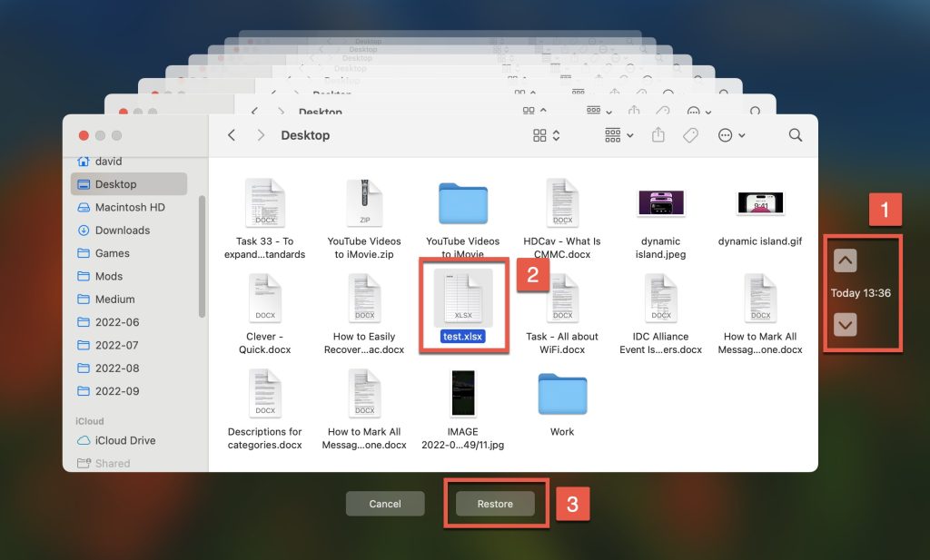This screenshot has width=930, height=560.
Task: Select How to Easily Recover docx icon
Action: (x=364, y=298)
